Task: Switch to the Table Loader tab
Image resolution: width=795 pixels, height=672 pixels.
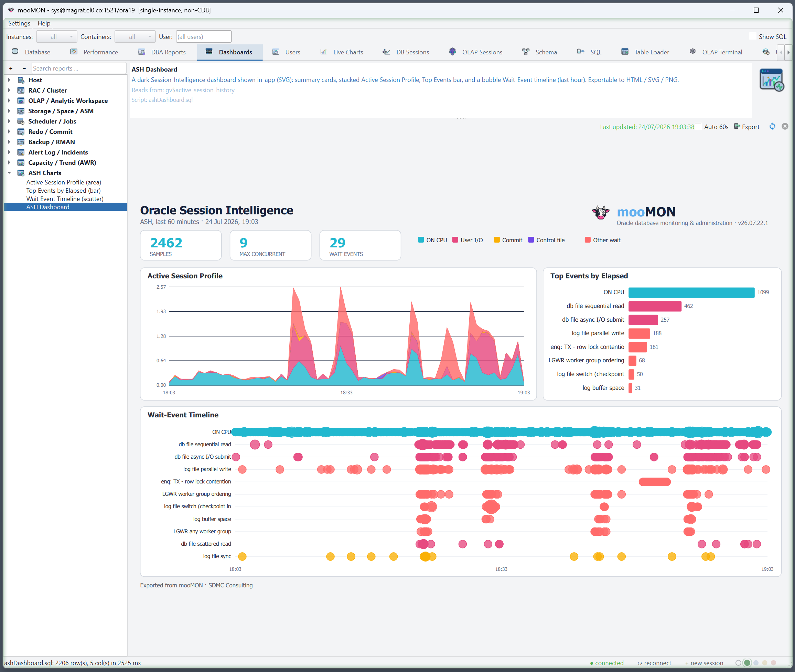Action: tap(645, 52)
